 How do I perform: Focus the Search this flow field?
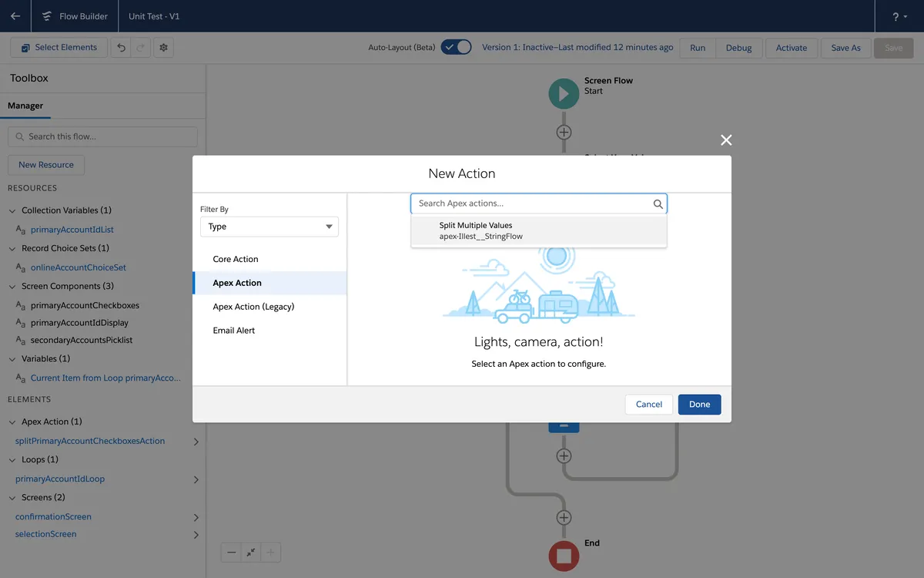coord(102,136)
